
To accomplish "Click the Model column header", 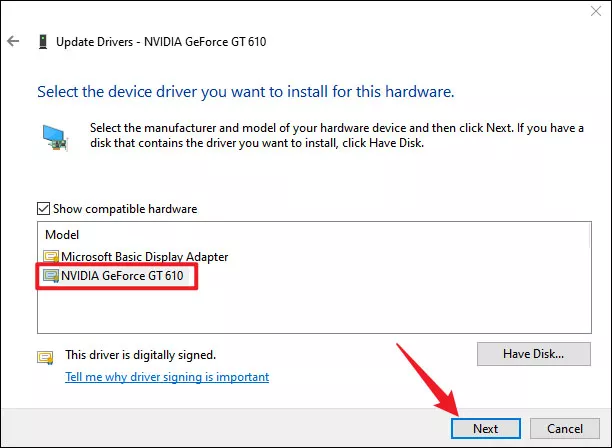I will [62, 235].
